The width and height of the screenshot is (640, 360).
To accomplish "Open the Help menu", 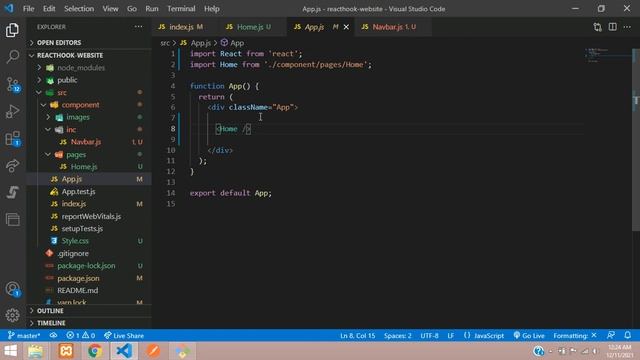I will 212,9.
